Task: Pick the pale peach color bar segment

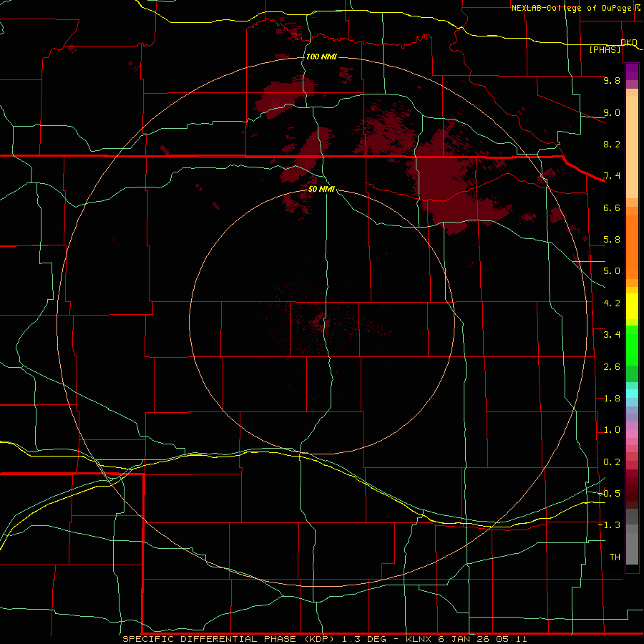Action: tap(632, 147)
